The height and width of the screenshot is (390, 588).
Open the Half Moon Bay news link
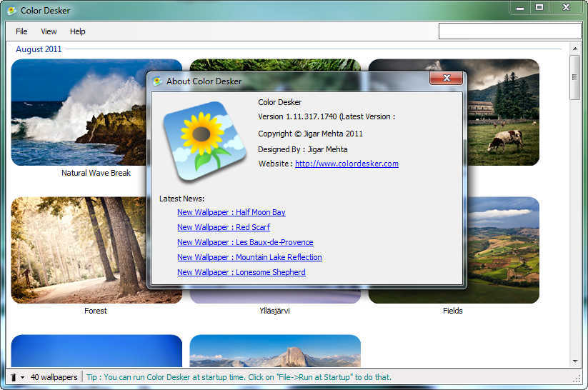tap(231, 212)
